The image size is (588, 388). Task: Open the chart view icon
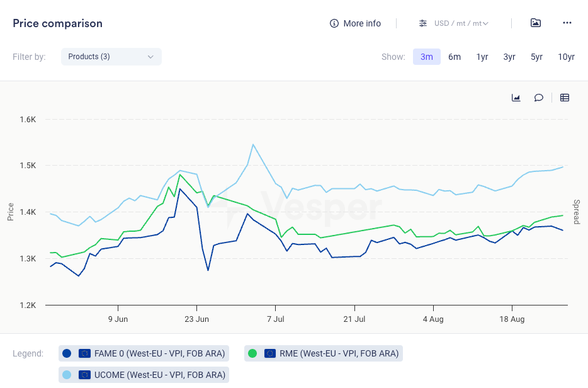516,98
